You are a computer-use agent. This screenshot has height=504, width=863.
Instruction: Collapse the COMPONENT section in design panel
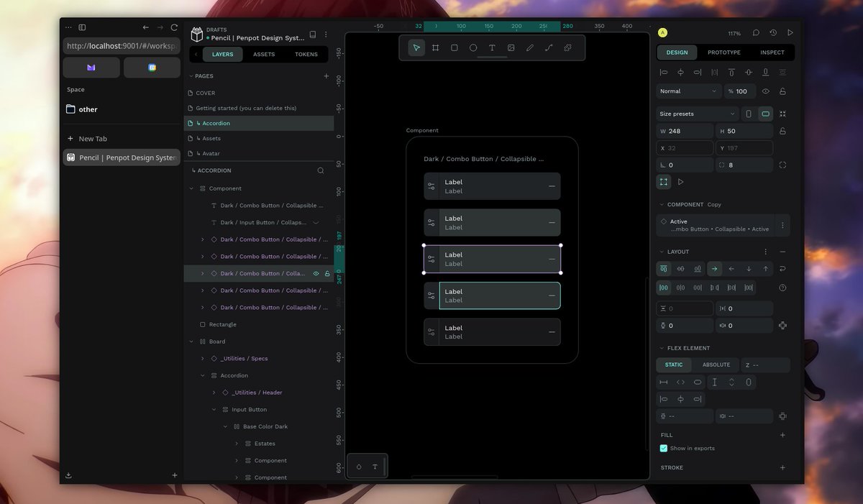662,204
